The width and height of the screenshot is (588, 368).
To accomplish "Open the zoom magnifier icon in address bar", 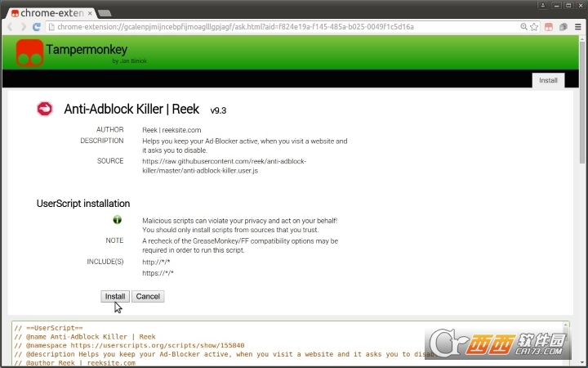I will (x=523, y=27).
